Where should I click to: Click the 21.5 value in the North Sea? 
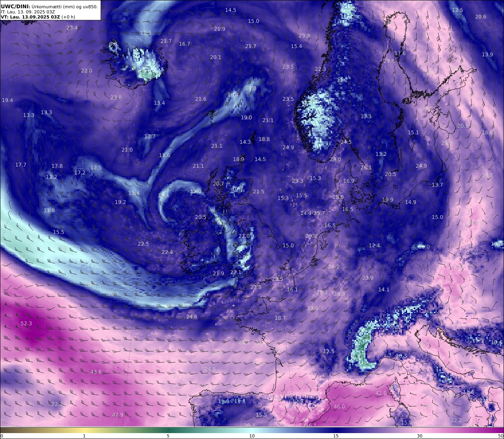(x=259, y=191)
